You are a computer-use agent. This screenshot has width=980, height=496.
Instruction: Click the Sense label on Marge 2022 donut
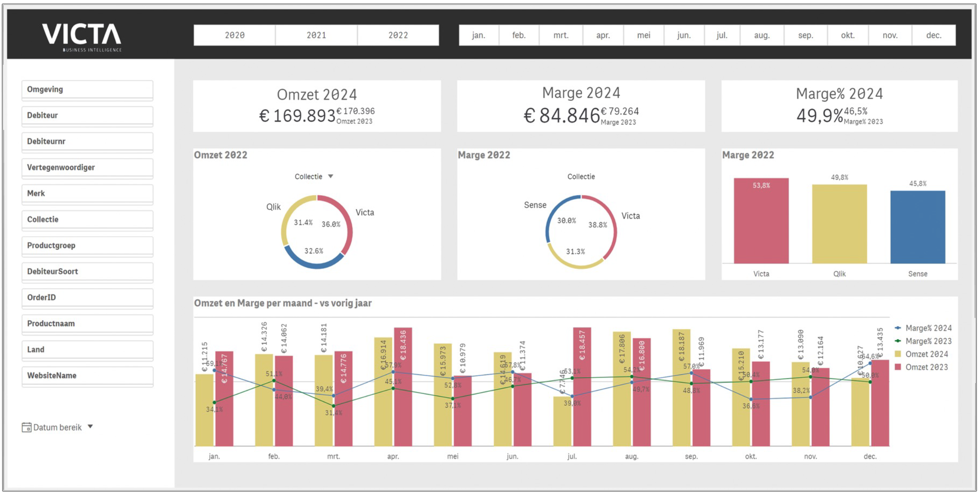pyautogui.click(x=535, y=205)
